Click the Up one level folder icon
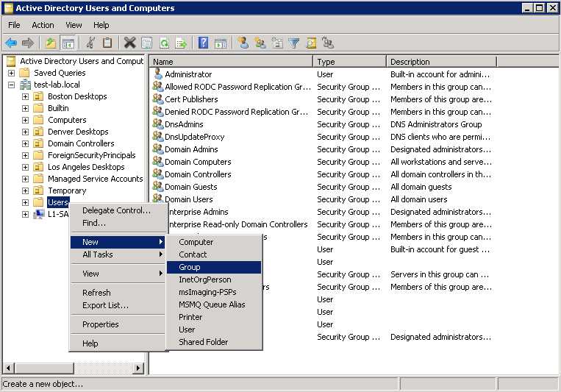 pyautogui.click(x=50, y=43)
